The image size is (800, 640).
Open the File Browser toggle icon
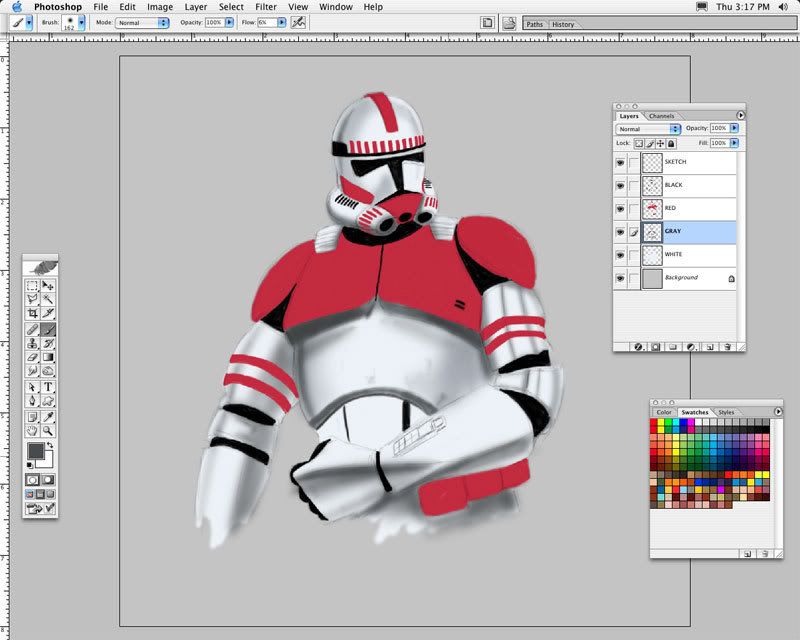tap(509, 23)
